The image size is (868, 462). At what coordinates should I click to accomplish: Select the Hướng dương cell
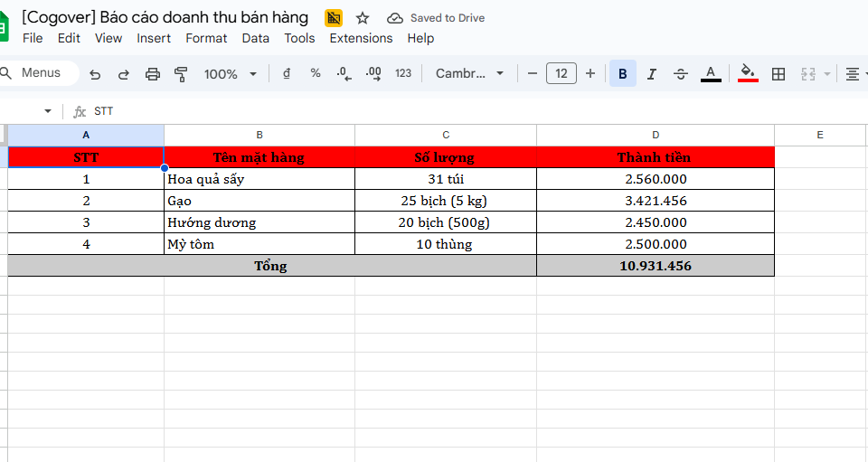pos(259,222)
